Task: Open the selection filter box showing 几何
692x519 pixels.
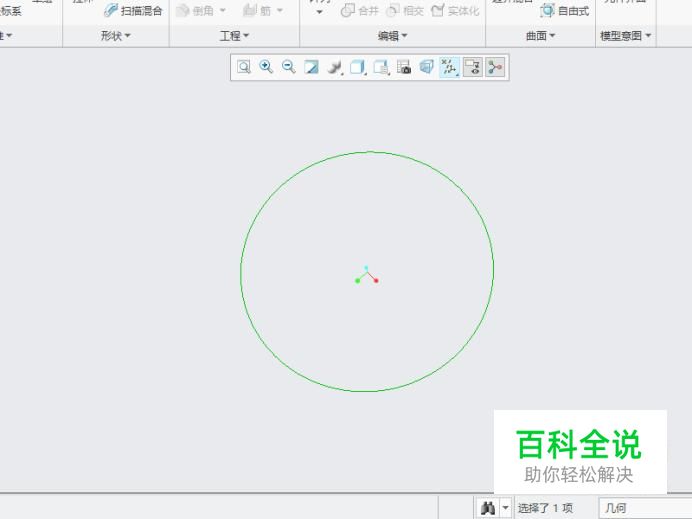Action: point(645,508)
